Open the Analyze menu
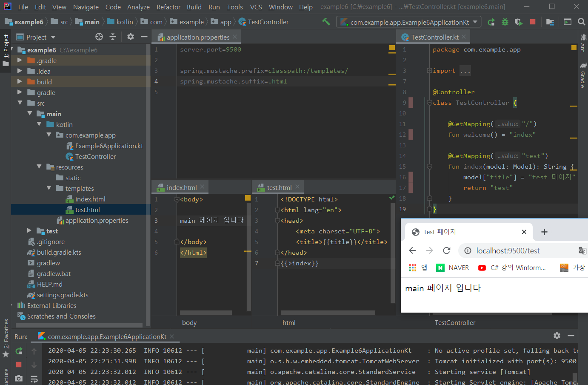This screenshot has height=385, width=588. [138, 7]
